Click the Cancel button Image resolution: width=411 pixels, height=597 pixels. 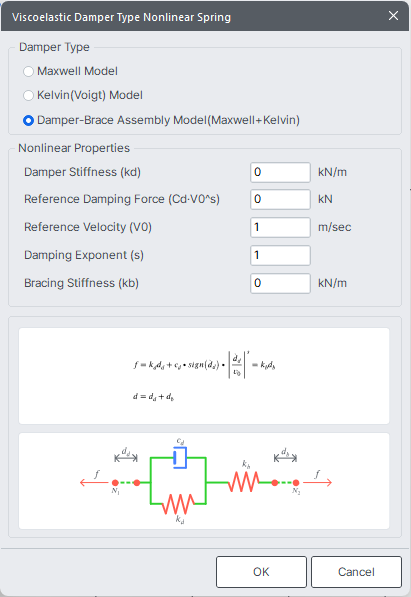click(356, 572)
